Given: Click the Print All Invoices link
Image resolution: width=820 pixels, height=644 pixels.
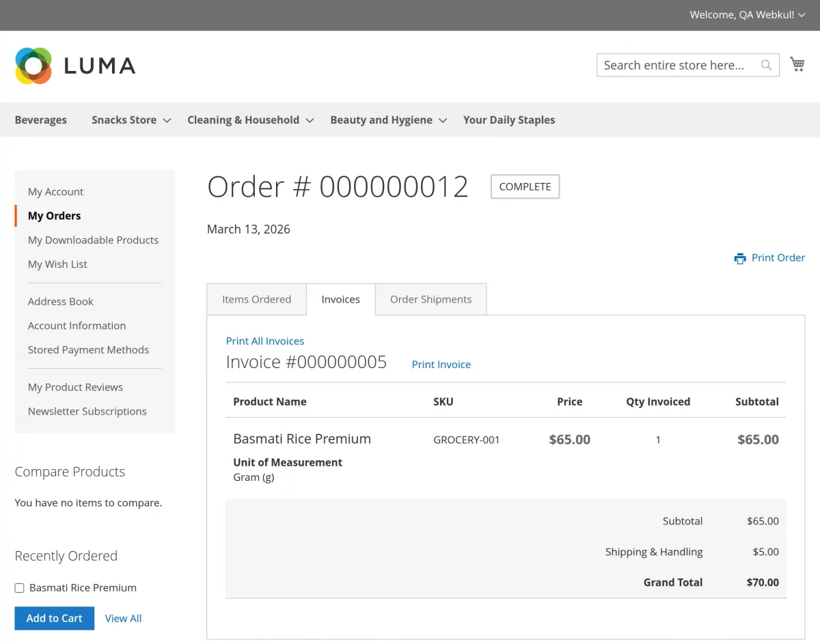Looking at the screenshot, I should point(265,341).
